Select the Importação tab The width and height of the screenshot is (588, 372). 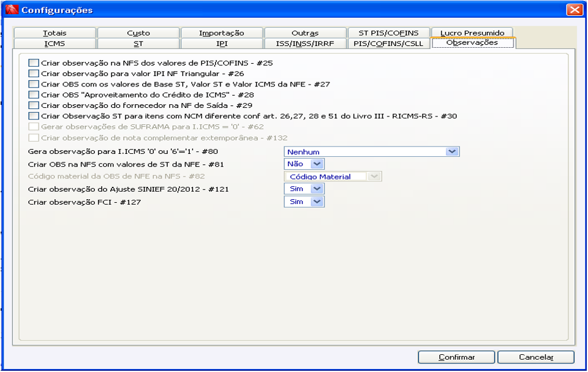[x=222, y=32]
